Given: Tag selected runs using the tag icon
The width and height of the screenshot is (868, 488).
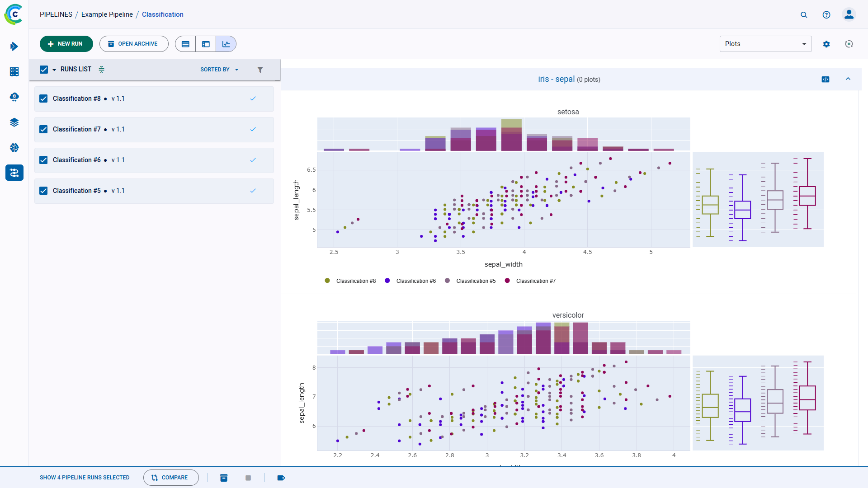Looking at the screenshot, I should (281, 478).
